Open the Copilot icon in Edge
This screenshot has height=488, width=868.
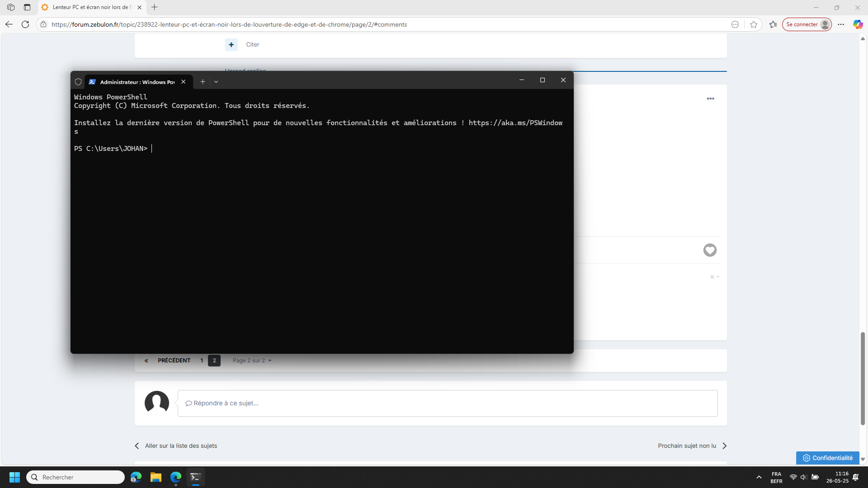click(858, 24)
